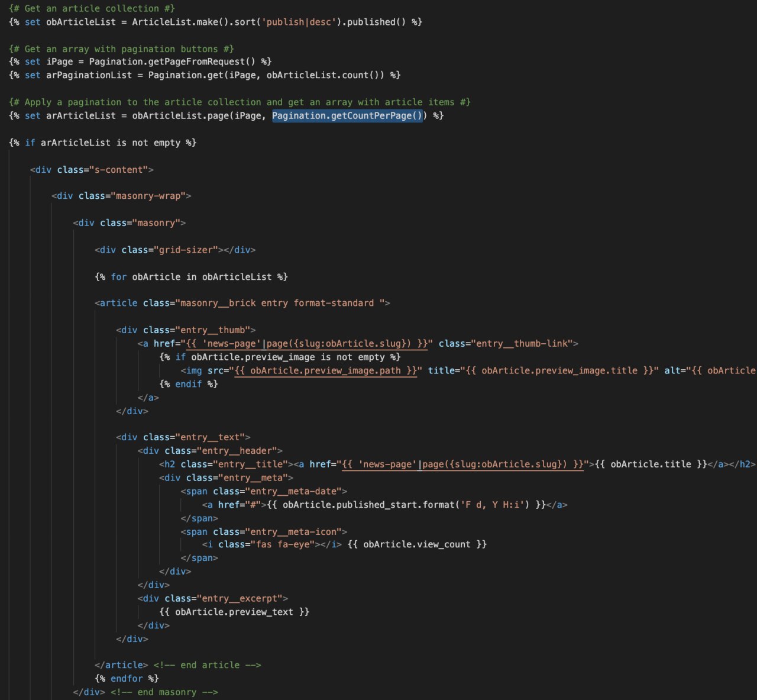Screen dimensions: 757x700
Task: Click the "entry__title" class on the h2
Action: coord(250,464)
